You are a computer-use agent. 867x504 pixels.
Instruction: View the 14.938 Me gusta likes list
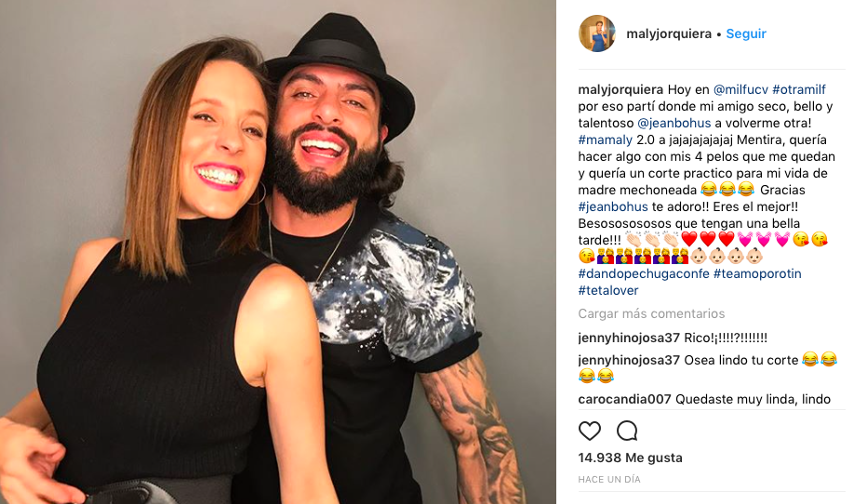(630, 458)
